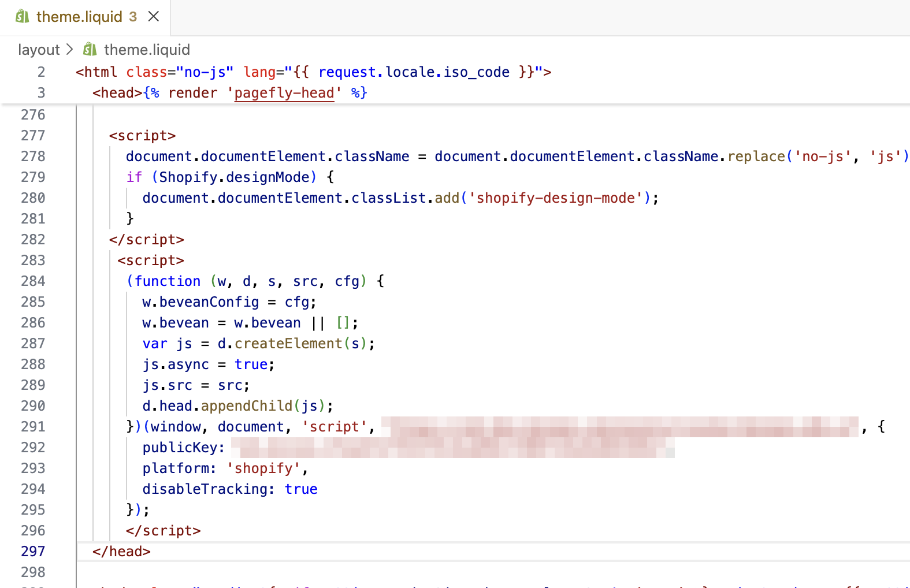Click the blurred script URL on line 291
Viewport: 910px width, 588px height.
620,427
